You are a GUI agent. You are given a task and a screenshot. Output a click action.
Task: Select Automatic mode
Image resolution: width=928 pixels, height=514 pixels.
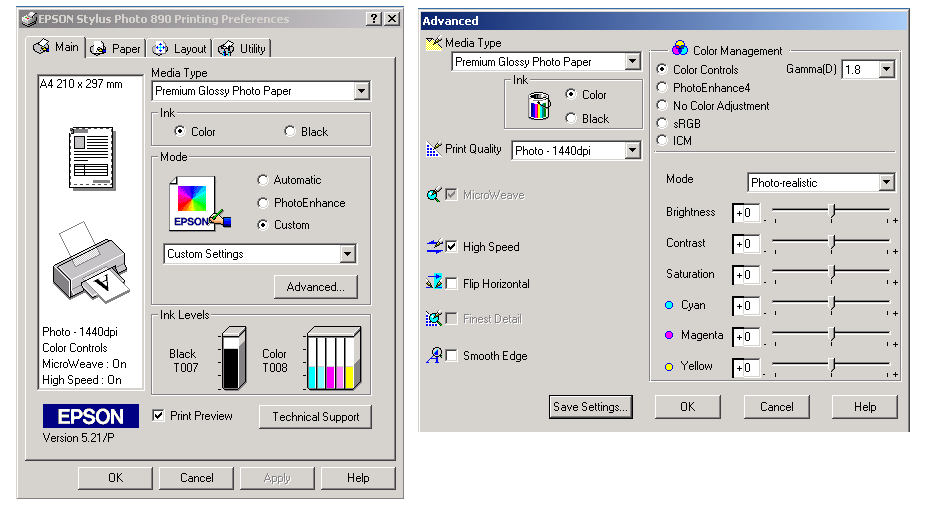263,179
